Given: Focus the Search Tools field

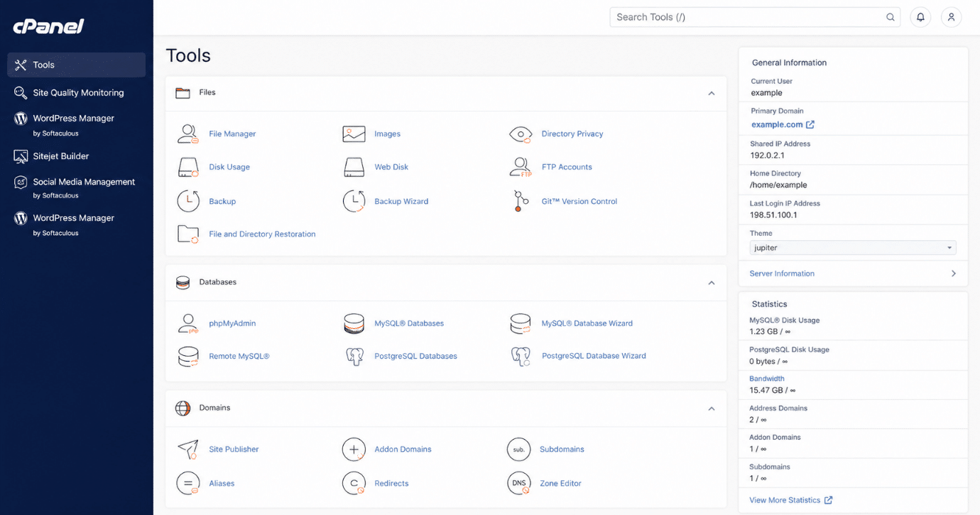Looking at the screenshot, I should tap(755, 17).
